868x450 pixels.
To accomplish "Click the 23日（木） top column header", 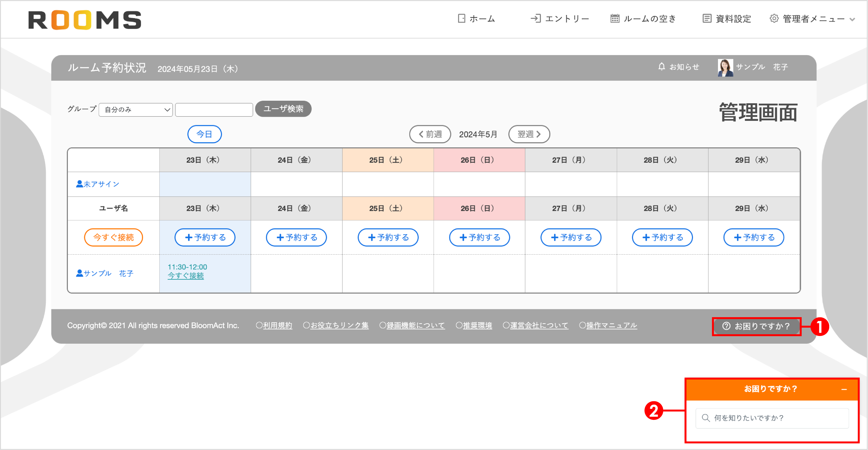I will [205, 160].
